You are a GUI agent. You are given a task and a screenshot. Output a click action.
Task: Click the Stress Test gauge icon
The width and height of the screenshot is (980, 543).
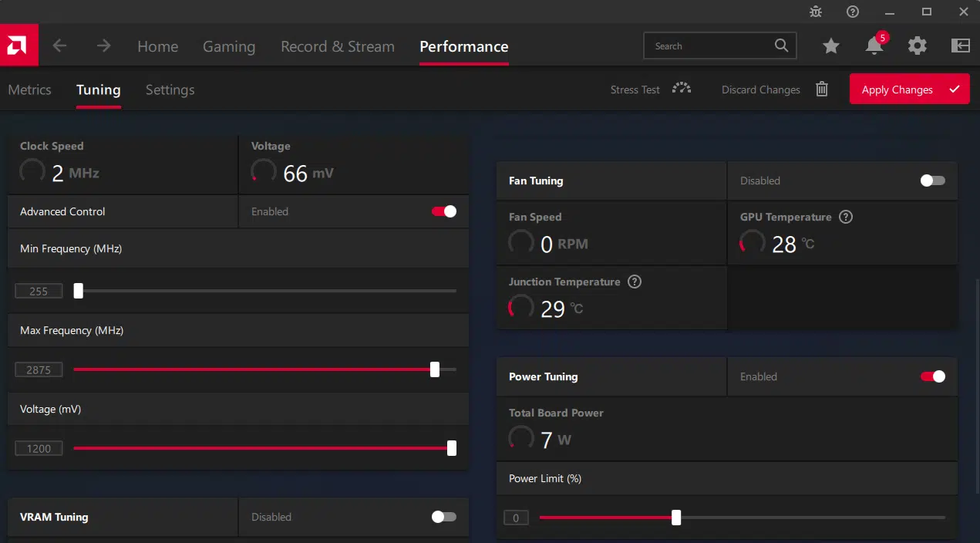(681, 88)
